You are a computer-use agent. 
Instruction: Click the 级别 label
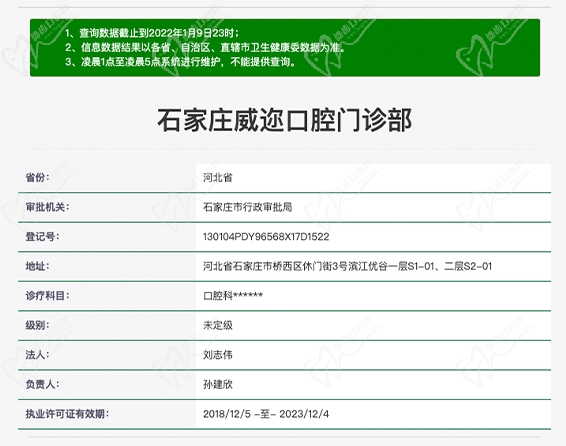coord(37,325)
